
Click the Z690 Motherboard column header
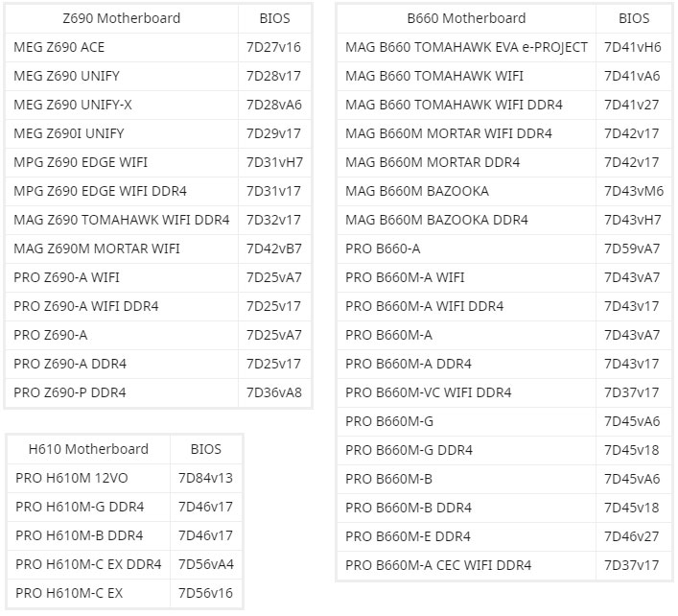[x=121, y=18]
